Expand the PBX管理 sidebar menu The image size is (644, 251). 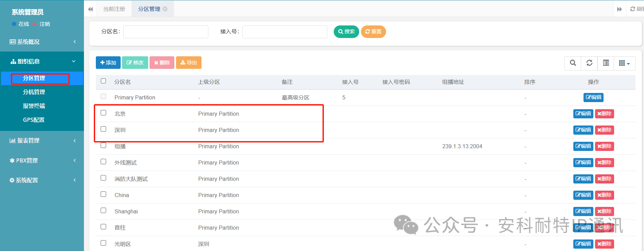point(42,160)
